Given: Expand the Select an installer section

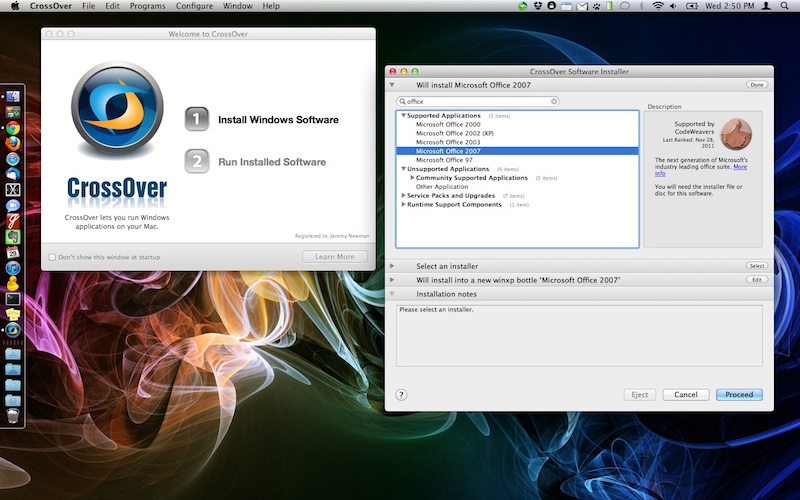Looking at the screenshot, I should coord(392,266).
